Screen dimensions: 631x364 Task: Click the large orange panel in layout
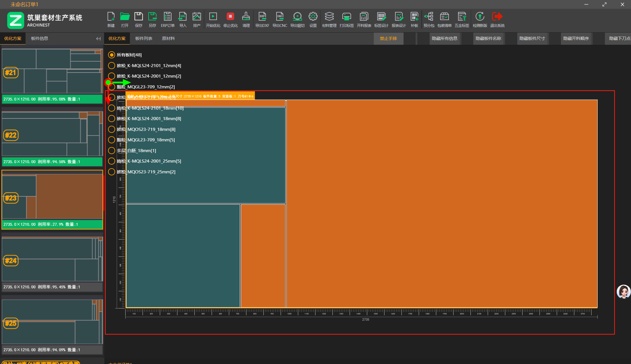[442, 203]
